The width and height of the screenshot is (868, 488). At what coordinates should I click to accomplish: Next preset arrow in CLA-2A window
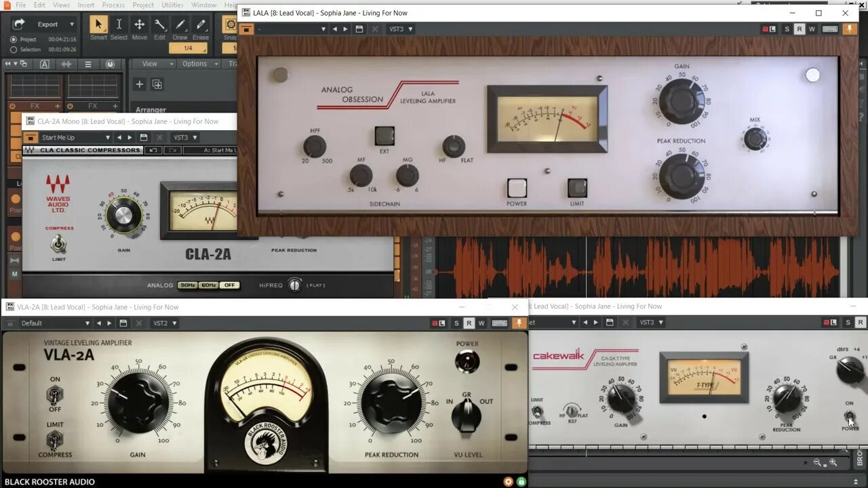[130, 138]
